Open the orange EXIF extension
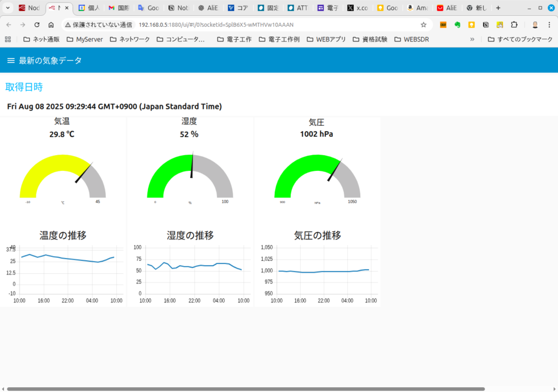 [x=443, y=24]
